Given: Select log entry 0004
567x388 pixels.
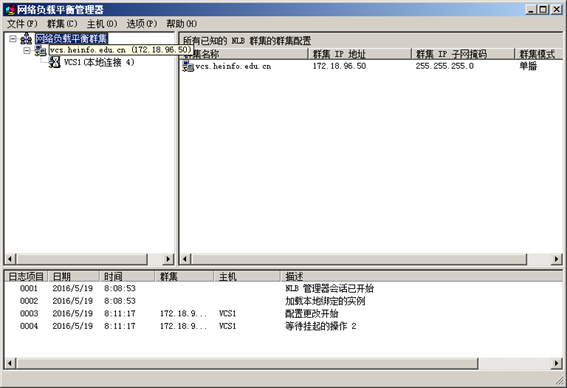Looking at the screenshot, I should (29, 326).
